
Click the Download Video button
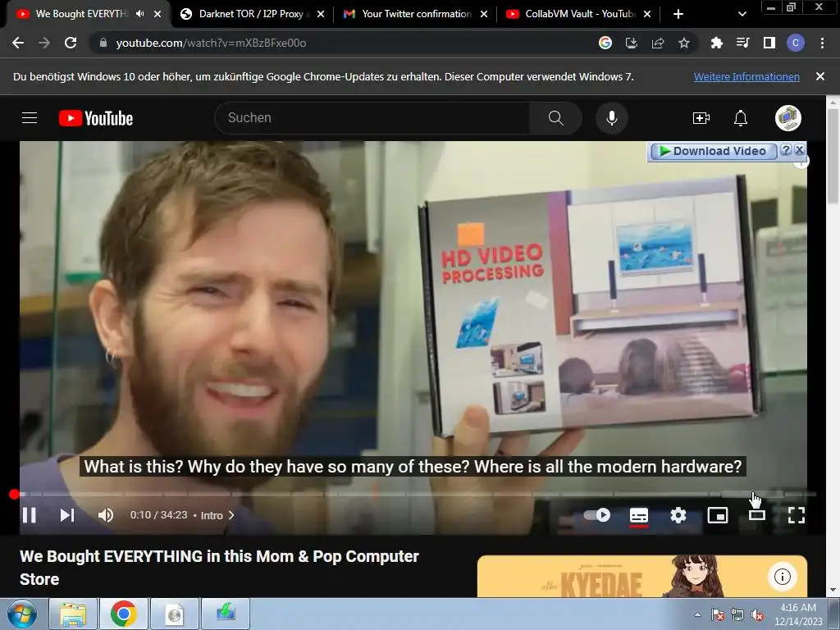(713, 151)
